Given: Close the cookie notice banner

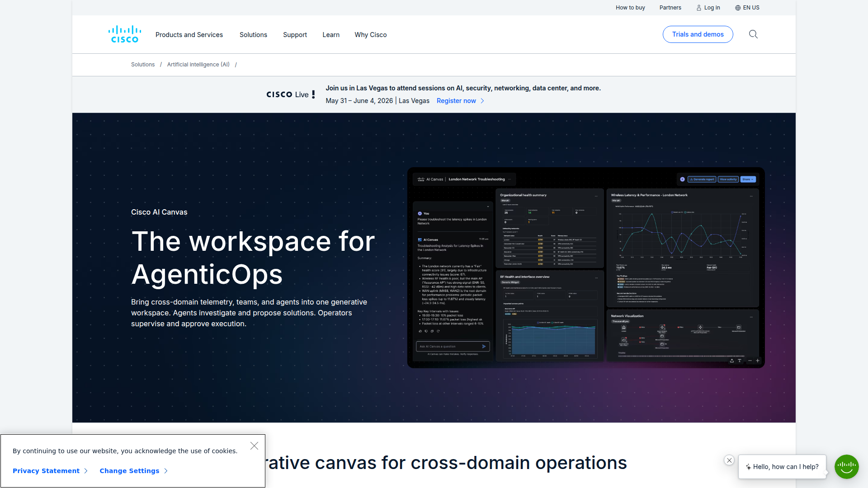Looking at the screenshot, I should (x=255, y=446).
